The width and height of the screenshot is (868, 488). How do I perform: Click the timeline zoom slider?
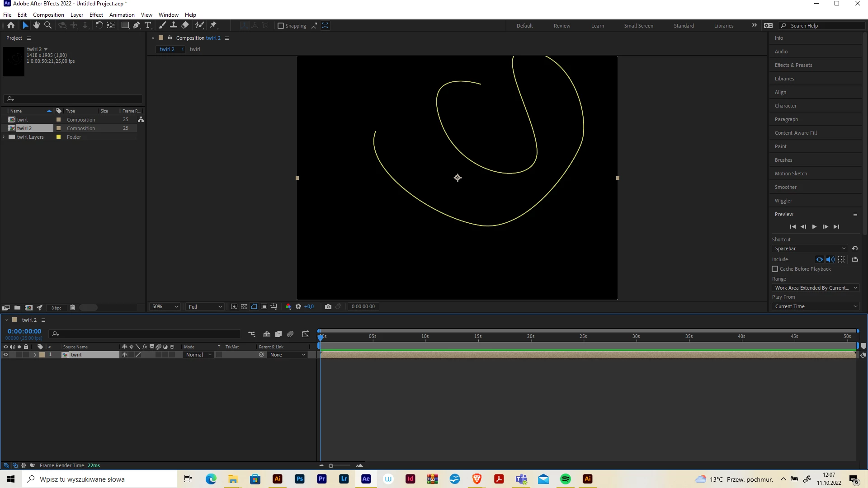331,466
